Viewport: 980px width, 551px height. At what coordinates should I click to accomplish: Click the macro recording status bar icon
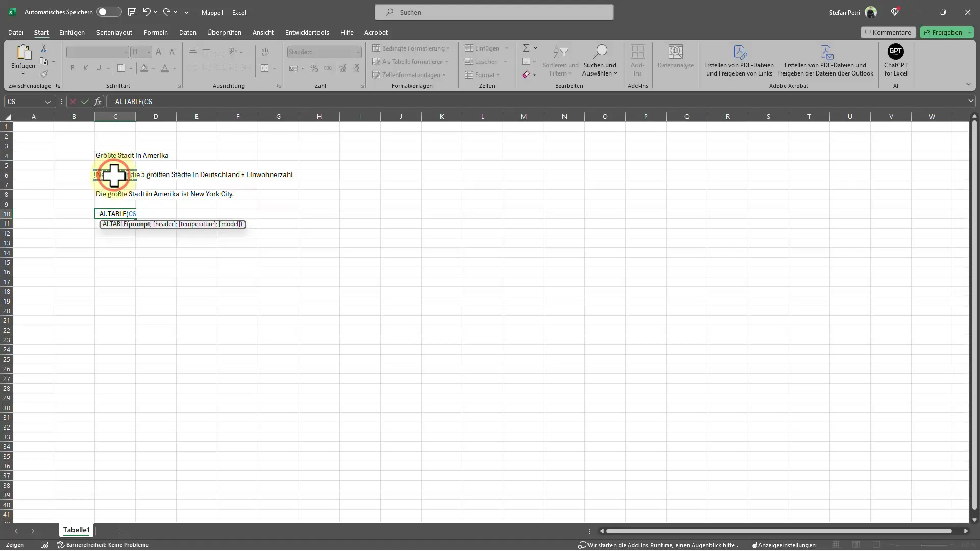click(44, 545)
